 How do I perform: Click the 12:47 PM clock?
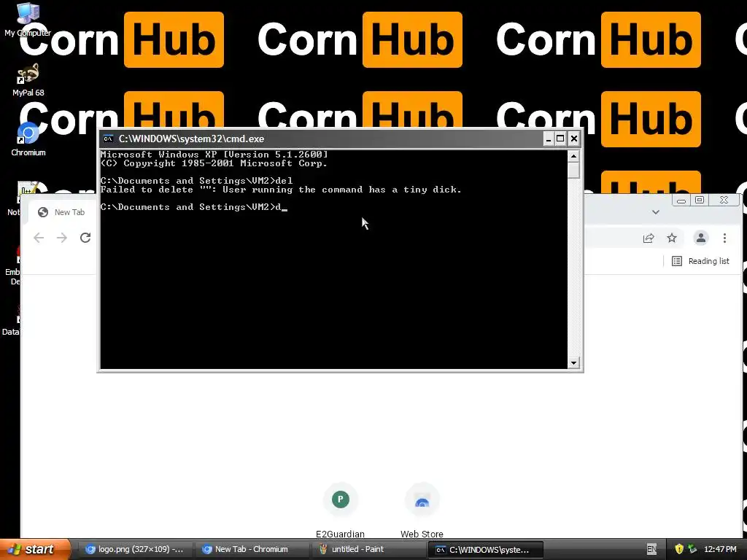(720, 550)
